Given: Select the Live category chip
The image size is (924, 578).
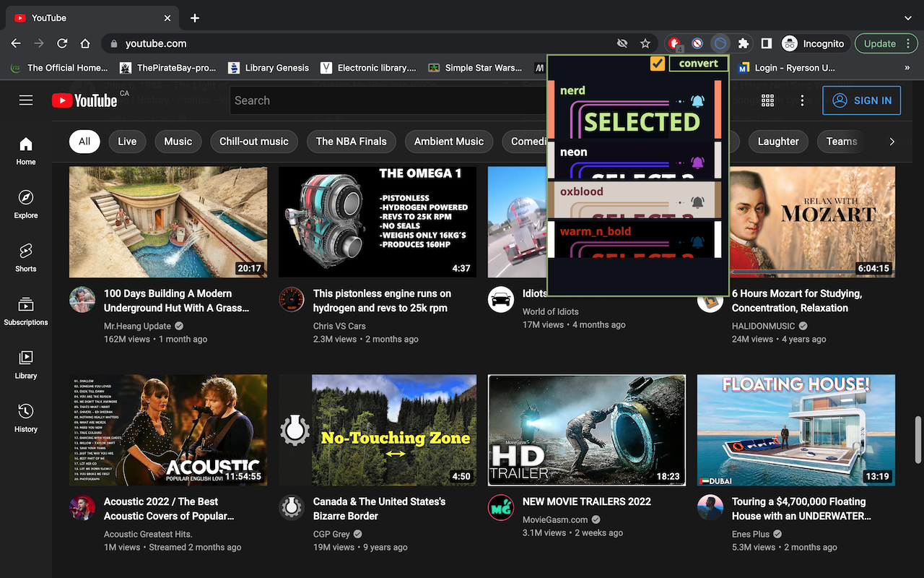Looking at the screenshot, I should pyautogui.click(x=127, y=142).
